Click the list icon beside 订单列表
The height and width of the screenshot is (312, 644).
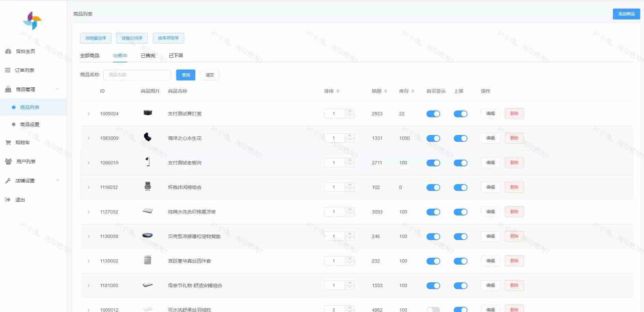[8, 70]
